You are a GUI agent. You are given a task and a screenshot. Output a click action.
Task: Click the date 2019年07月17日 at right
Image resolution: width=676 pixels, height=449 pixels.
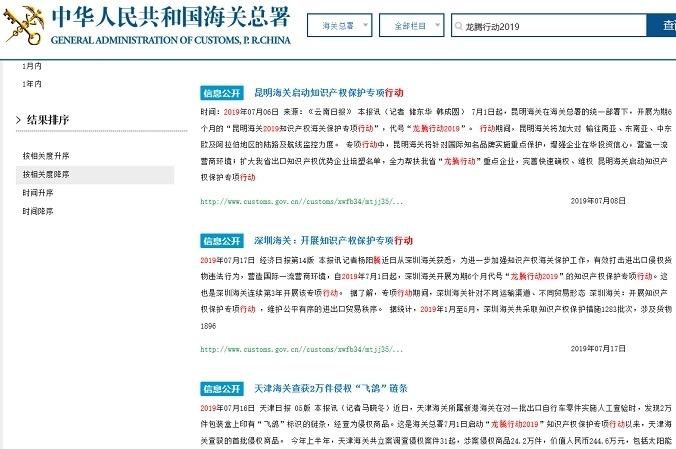coord(598,349)
